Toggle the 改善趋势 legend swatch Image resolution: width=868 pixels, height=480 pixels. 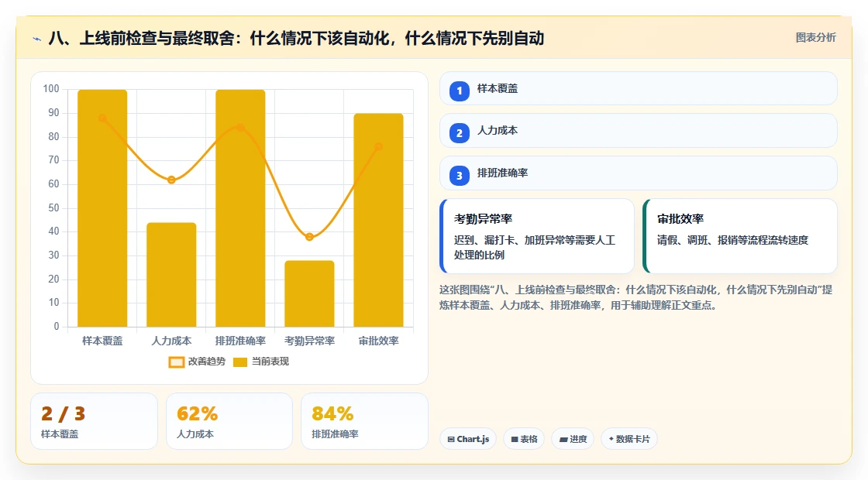coord(177,362)
